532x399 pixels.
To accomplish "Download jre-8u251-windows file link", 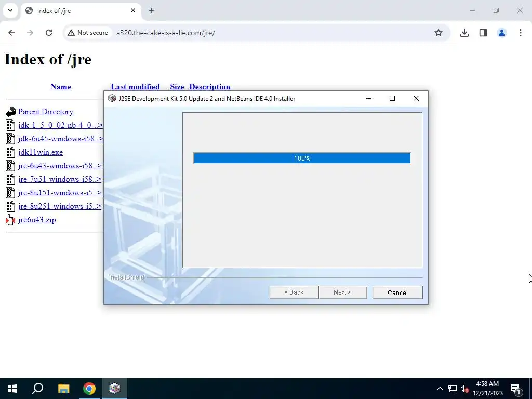I will [x=60, y=207].
